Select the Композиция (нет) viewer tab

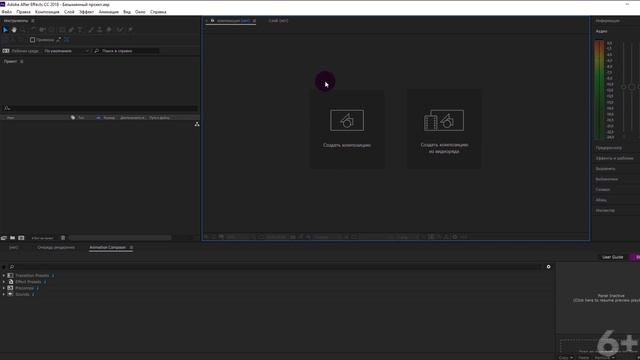tap(233, 20)
